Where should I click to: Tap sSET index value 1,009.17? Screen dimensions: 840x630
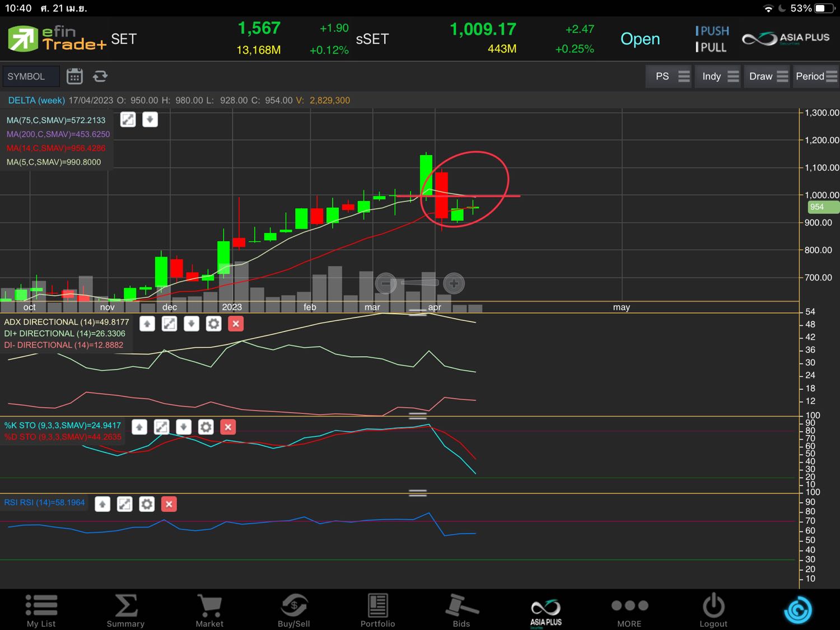pos(483,29)
